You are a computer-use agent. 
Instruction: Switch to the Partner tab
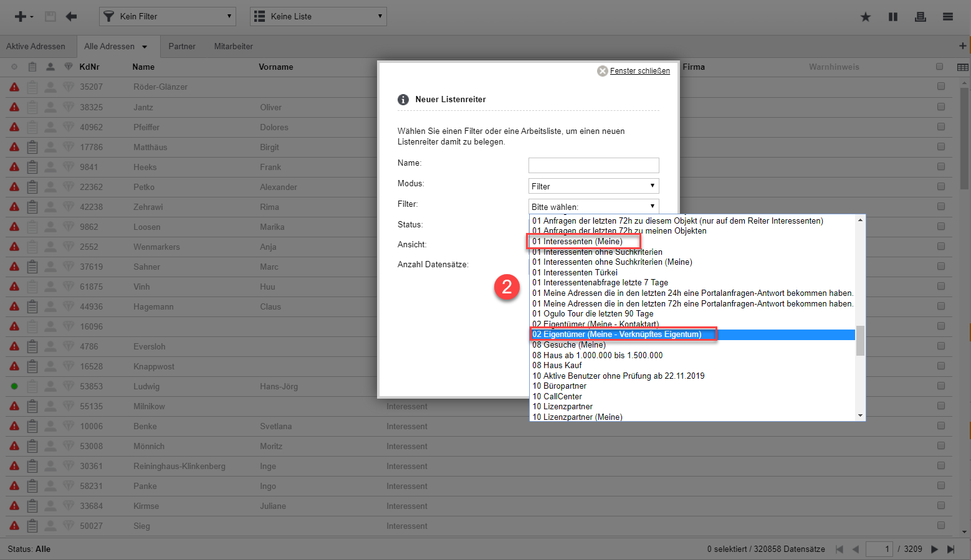[181, 46]
